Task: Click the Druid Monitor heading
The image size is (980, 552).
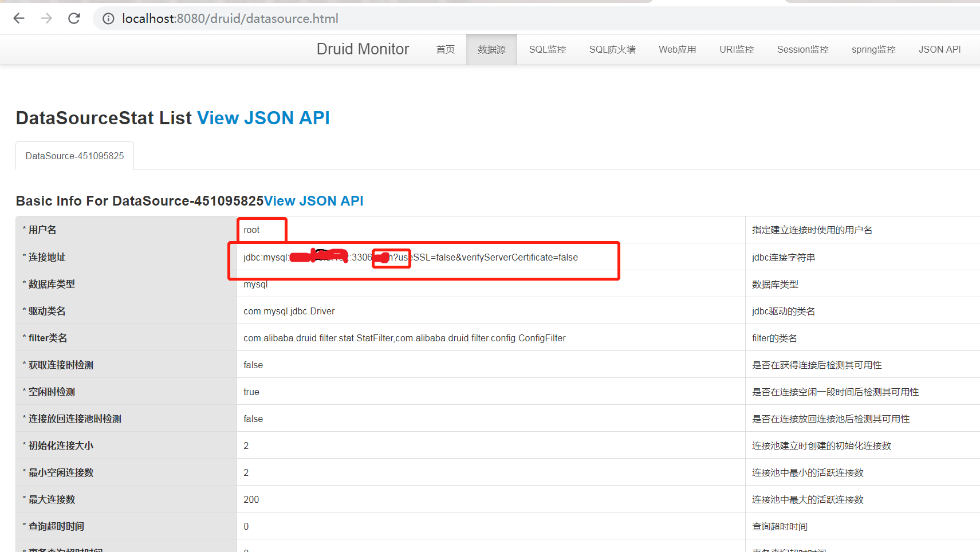Action: (x=363, y=49)
